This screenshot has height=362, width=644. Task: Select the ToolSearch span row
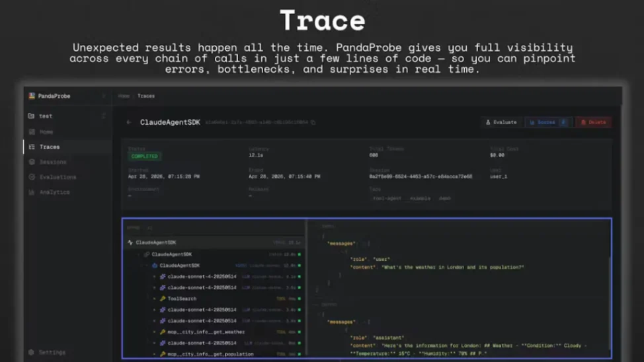tap(214, 299)
